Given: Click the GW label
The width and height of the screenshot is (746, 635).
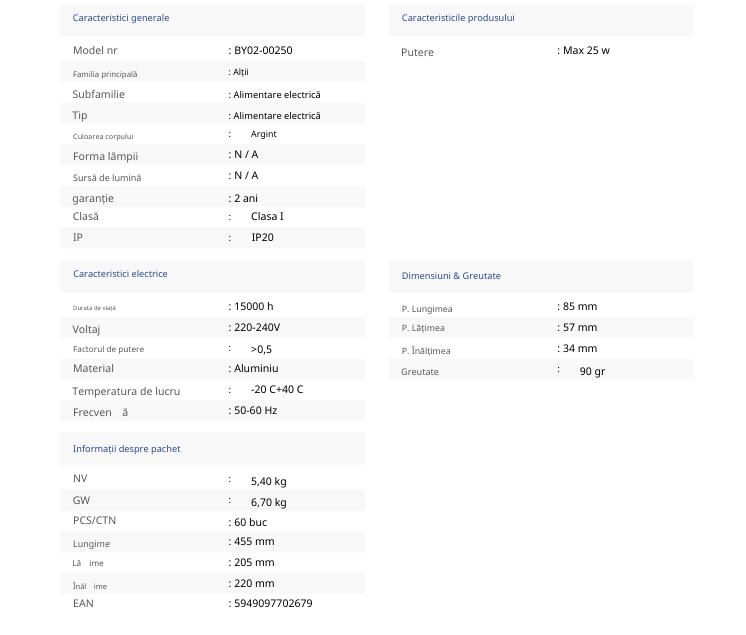Looking at the screenshot, I should (x=81, y=500).
